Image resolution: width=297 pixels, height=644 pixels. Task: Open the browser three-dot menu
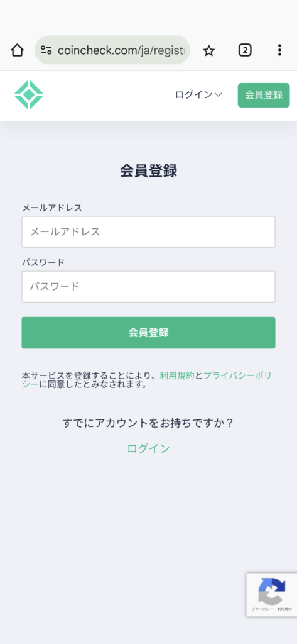(x=279, y=50)
